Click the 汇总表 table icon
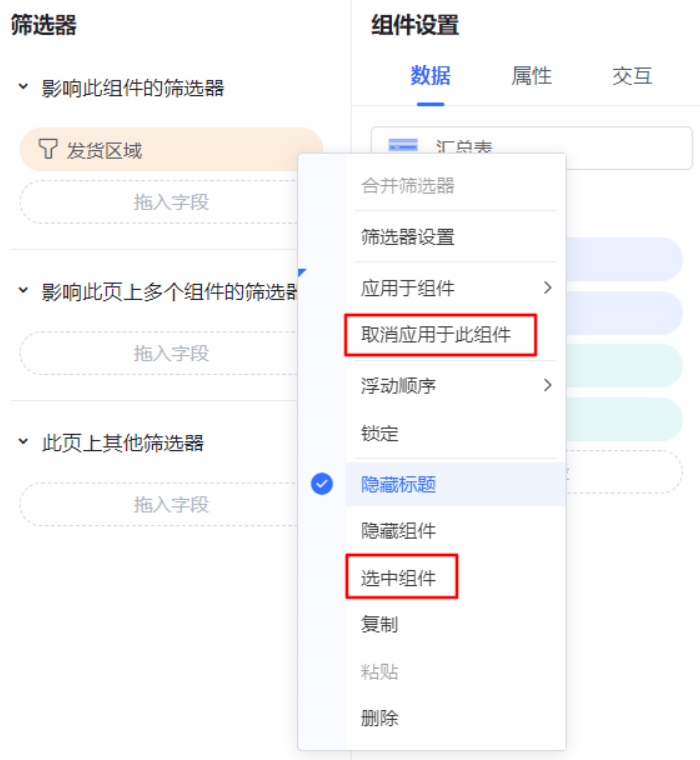This screenshot has width=700, height=760. pyautogui.click(x=402, y=145)
